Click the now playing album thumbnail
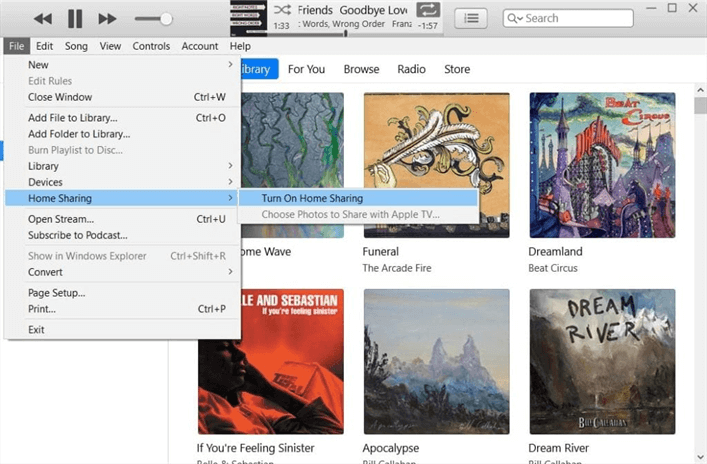This screenshot has height=464, width=707. (248, 18)
